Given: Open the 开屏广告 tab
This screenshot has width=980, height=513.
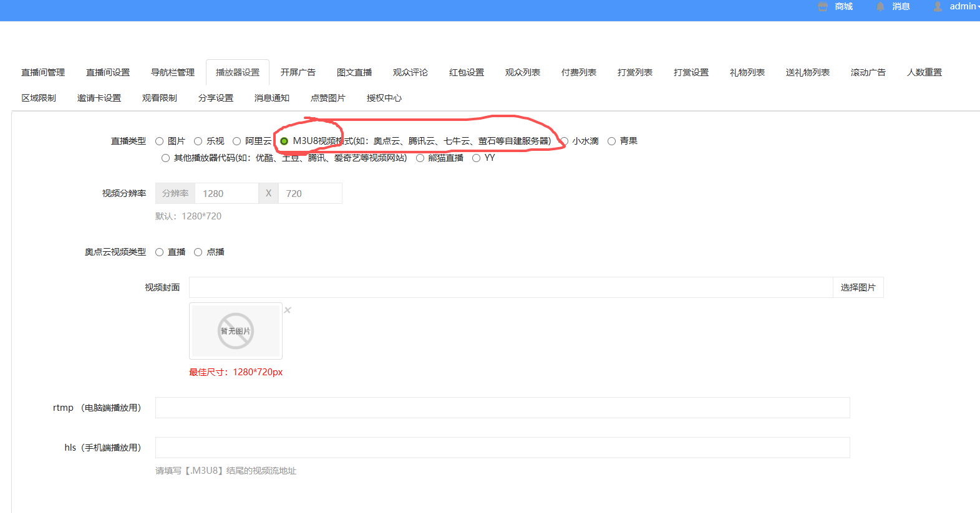Looking at the screenshot, I should tap(298, 73).
